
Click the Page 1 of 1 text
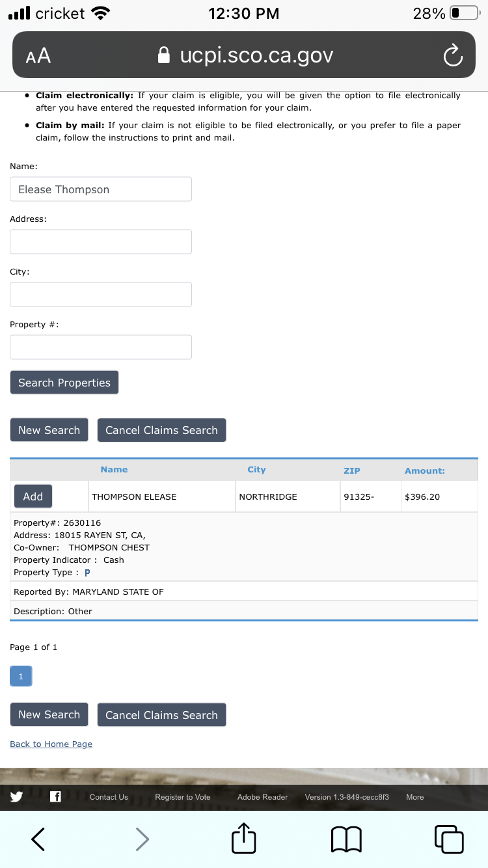(x=33, y=647)
